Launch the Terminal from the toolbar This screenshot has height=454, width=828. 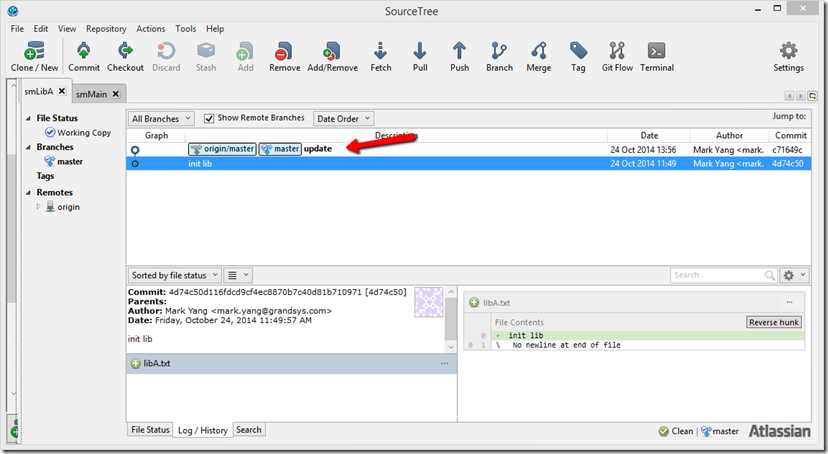[x=657, y=57]
